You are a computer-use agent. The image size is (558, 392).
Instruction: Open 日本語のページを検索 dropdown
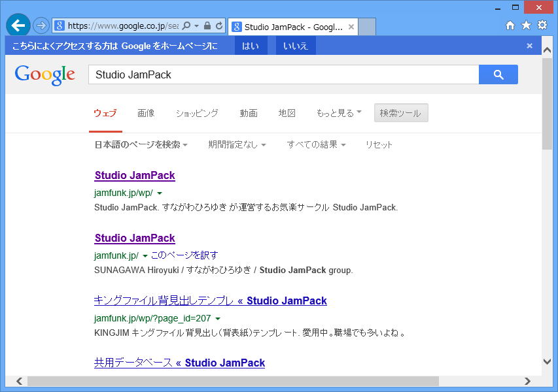point(141,144)
